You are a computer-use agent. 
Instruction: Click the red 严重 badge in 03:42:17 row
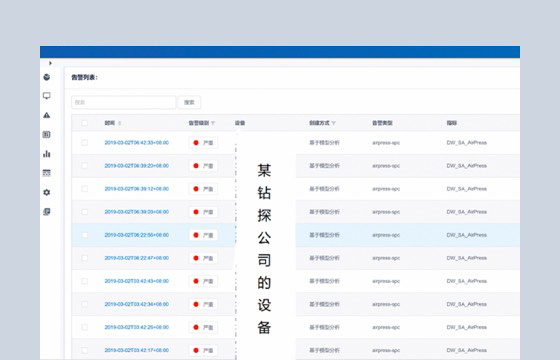pyautogui.click(x=203, y=350)
